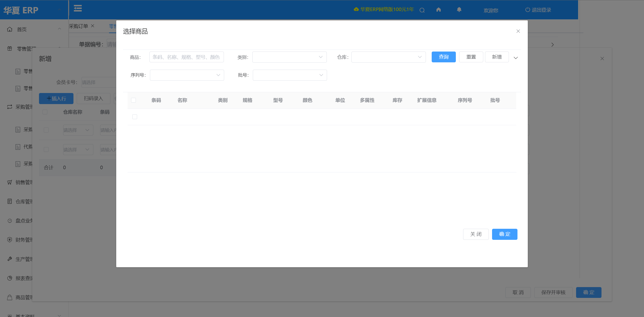Click the 首页 house icon in sidebar
The image size is (644, 317).
pos(10,29)
